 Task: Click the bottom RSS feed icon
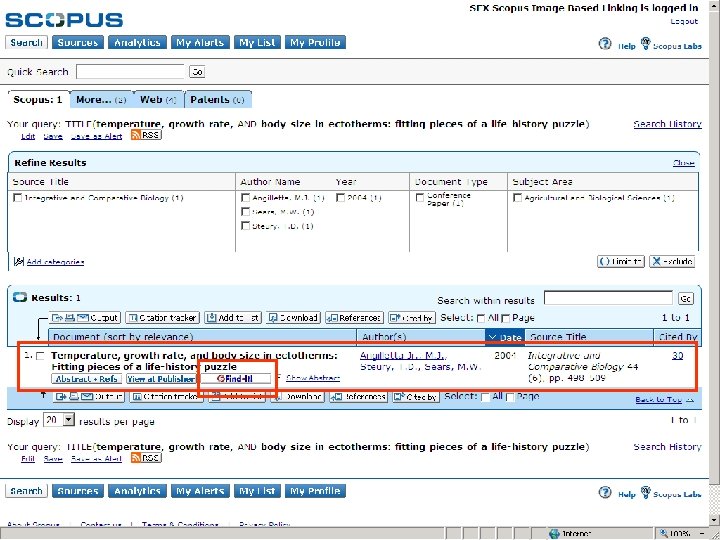click(x=146, y=457)
